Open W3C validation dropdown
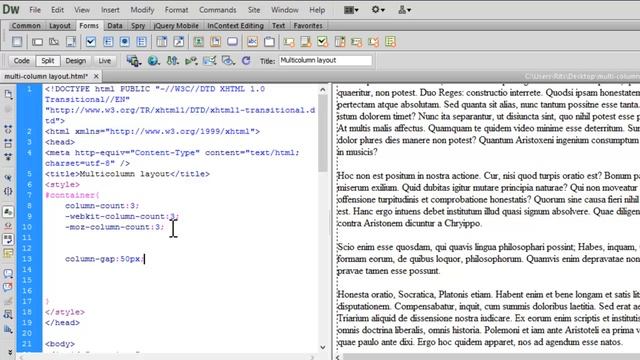The image size is (640, 360). [191, 61]
